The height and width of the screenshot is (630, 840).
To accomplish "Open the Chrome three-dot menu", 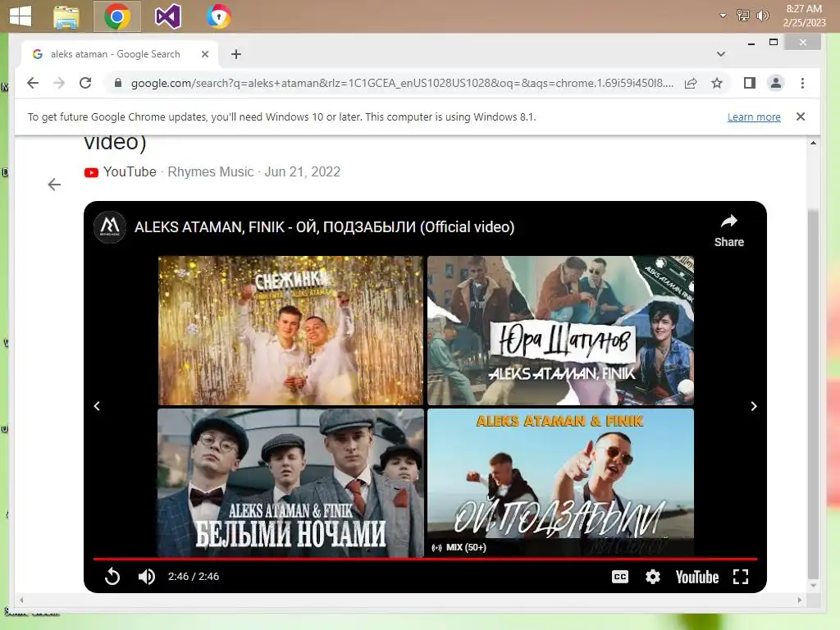I will tap(802, 83).
